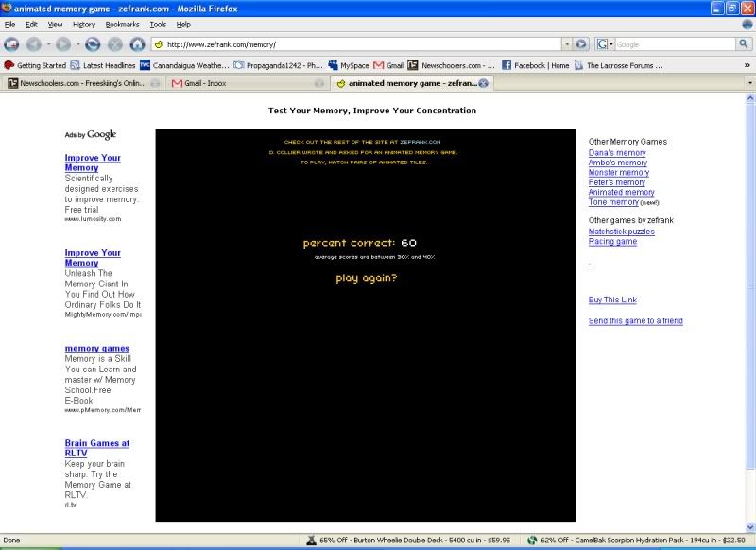Open the Edit menu
The width and height of the screenshot is (756, 550).
(31, 25)
